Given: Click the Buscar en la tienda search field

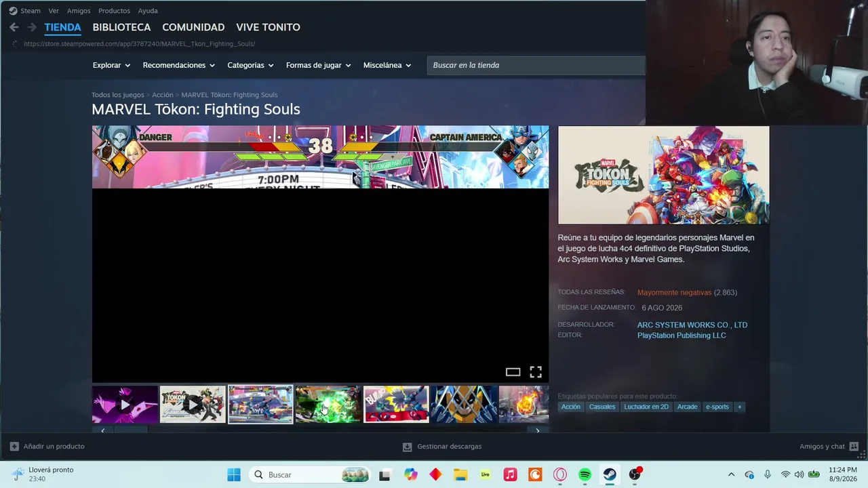Looking at the screenshot, I should (x=536, y=65).
